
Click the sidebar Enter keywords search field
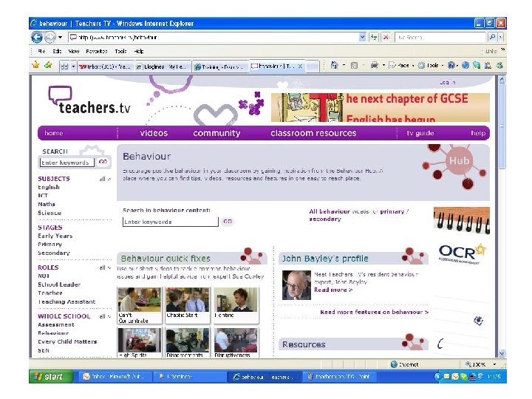66,163
